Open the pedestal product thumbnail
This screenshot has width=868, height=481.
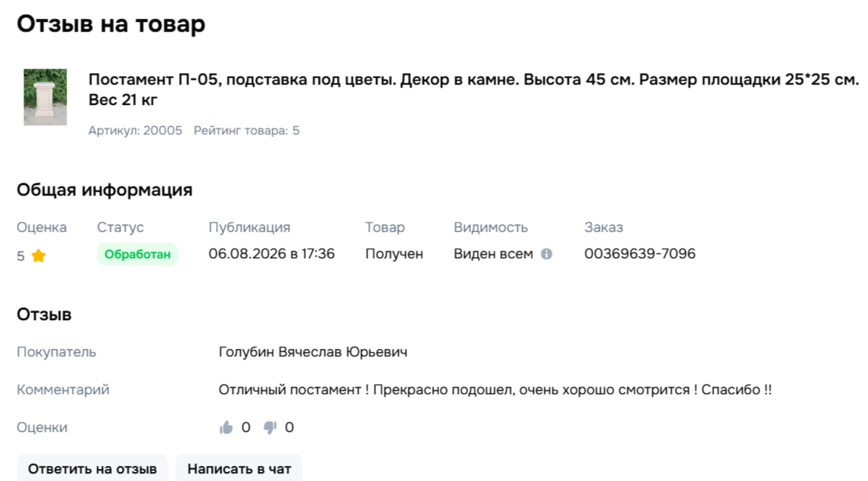[x=45, y=97]
